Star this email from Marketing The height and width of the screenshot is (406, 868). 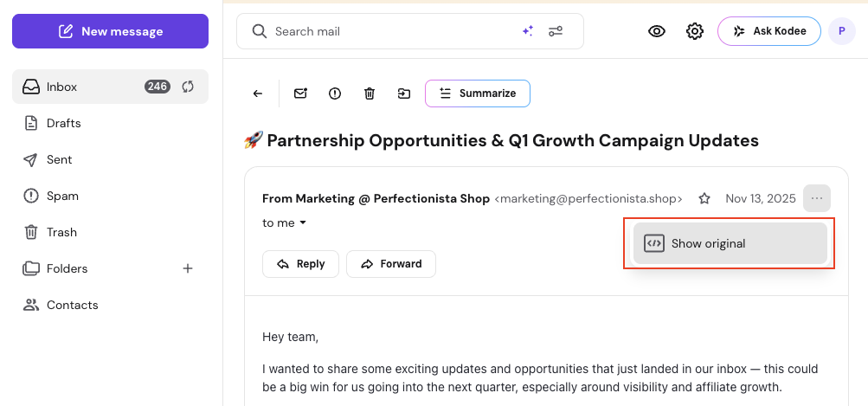tap(704, 199)
